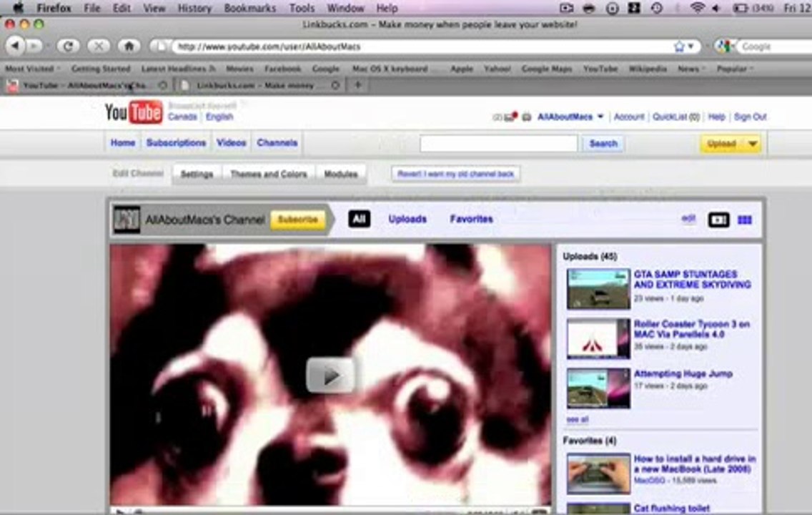
Task: Go back with the browser back arrow
Action: click(16, 46)
